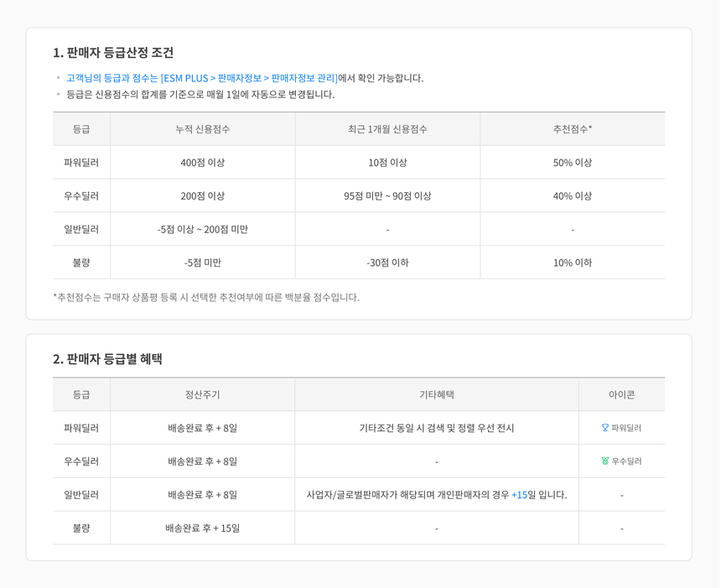Image resolution: width=721 pixels, height=588 pixels.
Task: Click the 아이콘 column header cell
Action: click(x=622, y=394)
